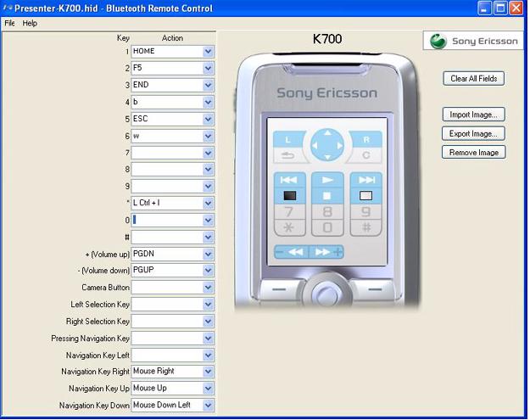
Task: Click the navigation pad circle on phone screen
Action: pyautogui.click(x=327, y=145)
